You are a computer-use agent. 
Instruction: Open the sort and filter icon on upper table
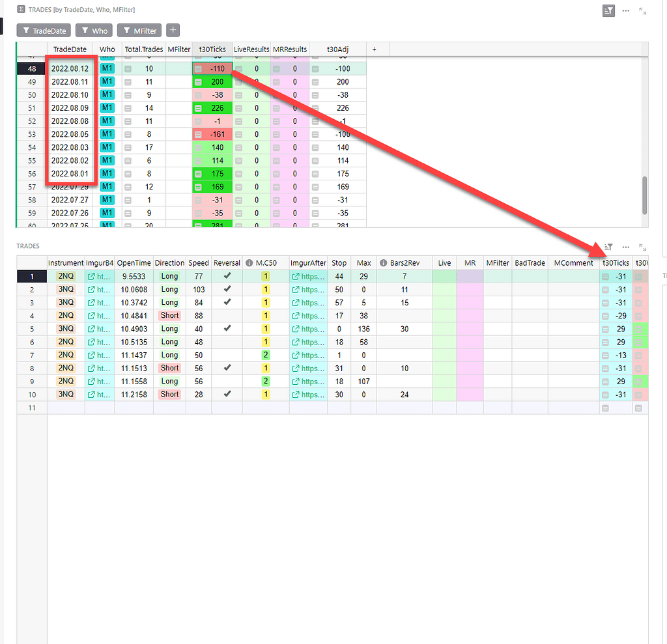point(608,10)
